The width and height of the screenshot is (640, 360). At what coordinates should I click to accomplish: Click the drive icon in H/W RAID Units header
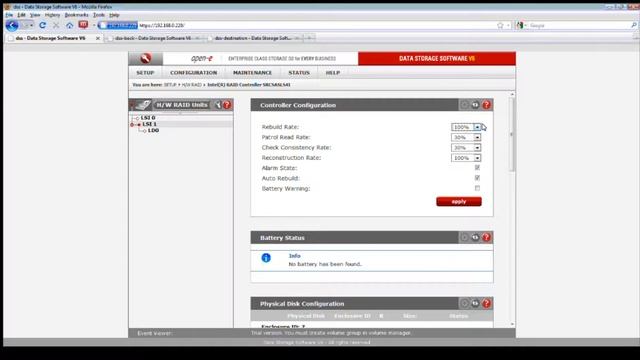pyautogui.click(x=142, y=105)
